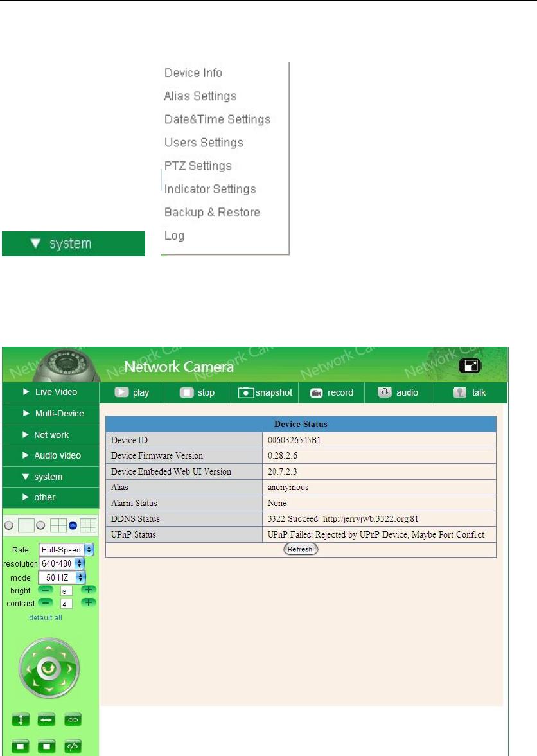Click the infinity loop patrol button
The width and height of the screenshot is (537, 756).
click(73, 720)
